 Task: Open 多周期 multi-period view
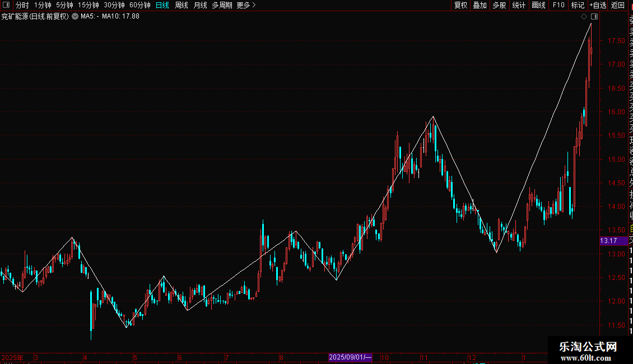pyautogui.click(x=222, y=5)
